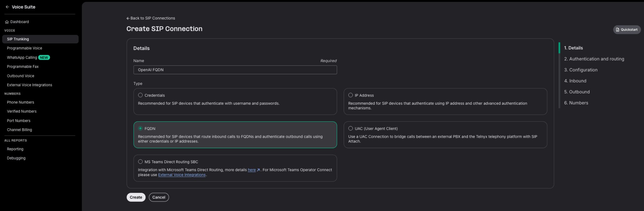The image size is (644, 211).
Task: Open Channel Billing in the sidebar
Action: point(19,130)
